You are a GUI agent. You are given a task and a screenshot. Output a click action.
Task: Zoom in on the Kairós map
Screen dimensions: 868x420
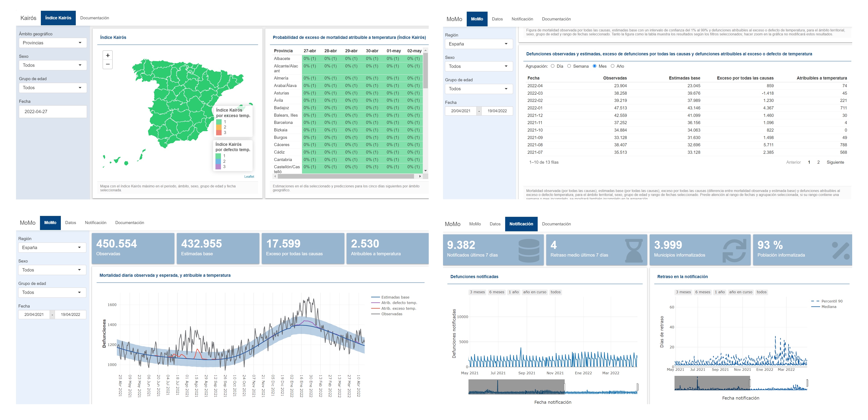pos(107,55)
